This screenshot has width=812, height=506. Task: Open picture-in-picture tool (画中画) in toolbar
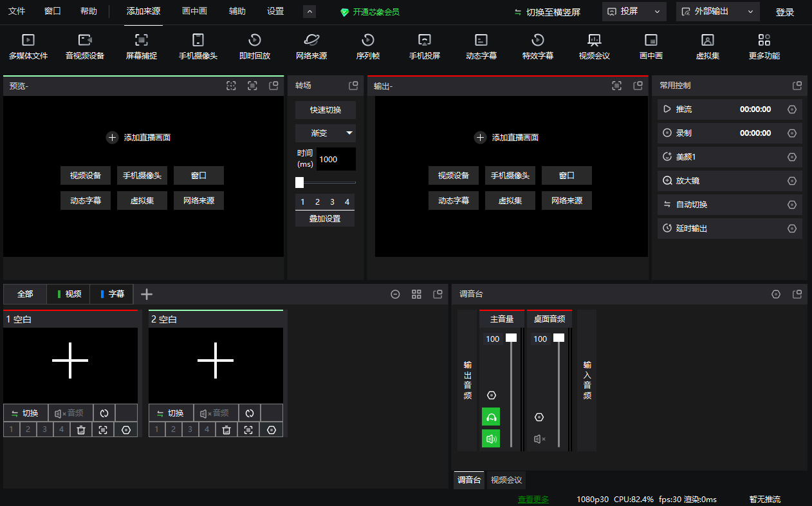(x=651, y=47)
